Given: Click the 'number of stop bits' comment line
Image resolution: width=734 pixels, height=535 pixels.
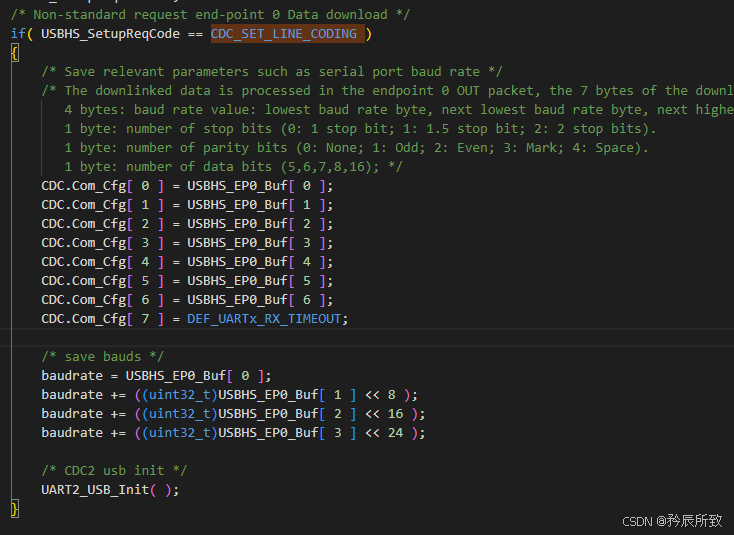Looking at the screenshot, I should (x=360, y=128).
